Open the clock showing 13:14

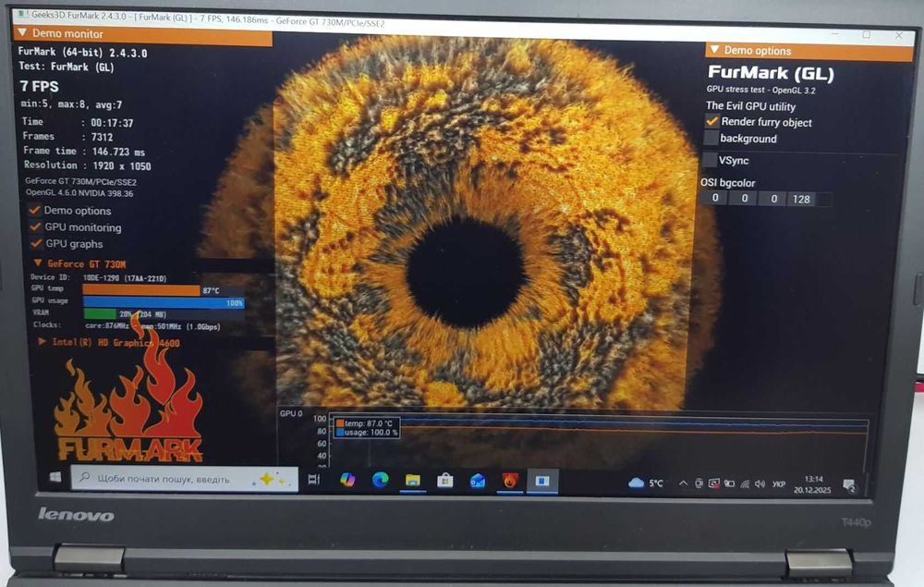[812, 484]
